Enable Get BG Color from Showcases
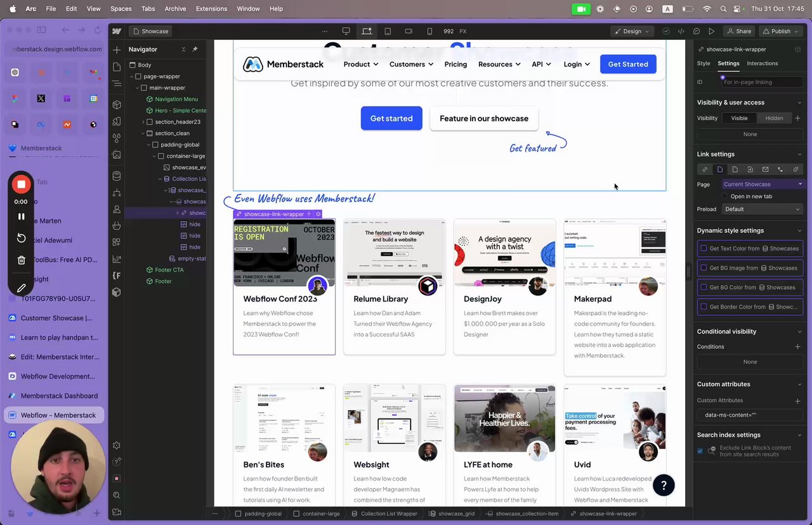The image size is (812, 525). (x=704, y=287)
